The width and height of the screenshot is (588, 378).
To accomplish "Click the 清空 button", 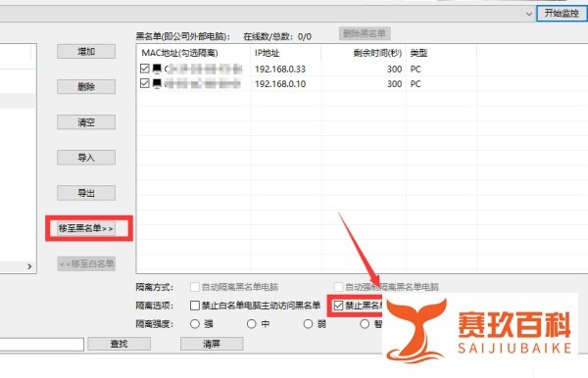I will (86, 122).
